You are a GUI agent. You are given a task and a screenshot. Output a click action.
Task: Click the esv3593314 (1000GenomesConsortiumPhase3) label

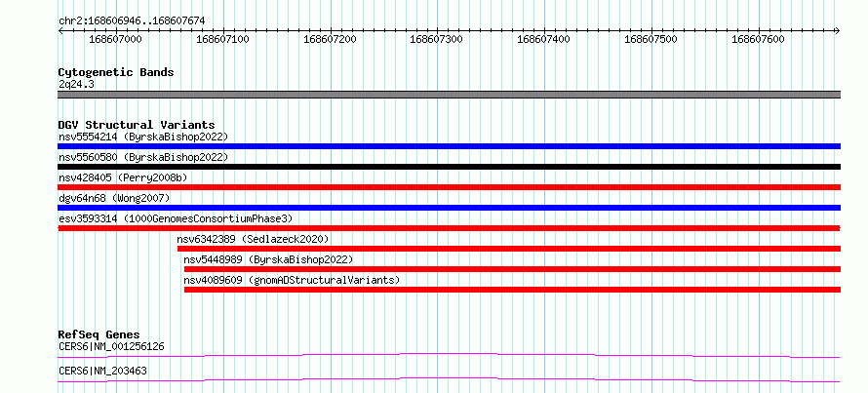click(x=176, y=218)
